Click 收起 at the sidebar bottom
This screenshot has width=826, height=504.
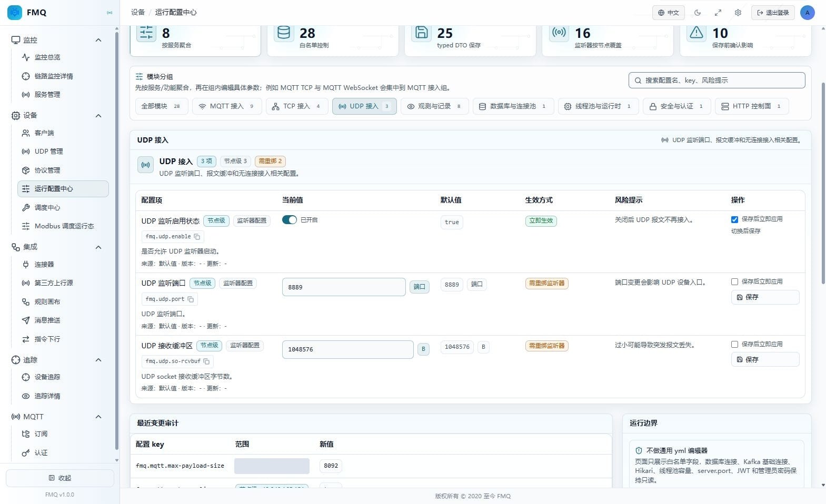click(x=60, y=478)
